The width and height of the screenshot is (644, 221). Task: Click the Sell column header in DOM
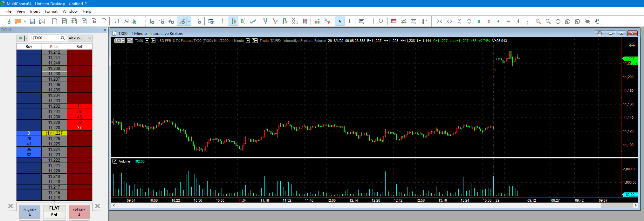click(79, 46)
